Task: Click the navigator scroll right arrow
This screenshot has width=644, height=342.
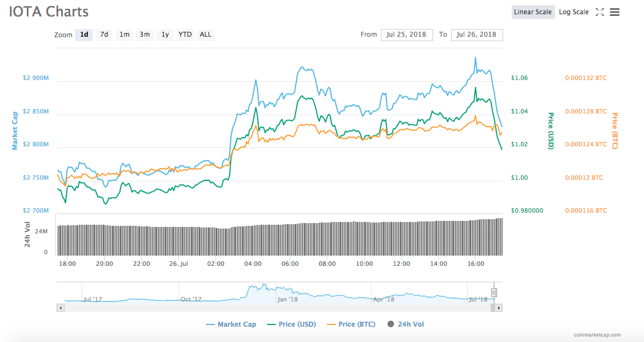Action: point(499,308)
